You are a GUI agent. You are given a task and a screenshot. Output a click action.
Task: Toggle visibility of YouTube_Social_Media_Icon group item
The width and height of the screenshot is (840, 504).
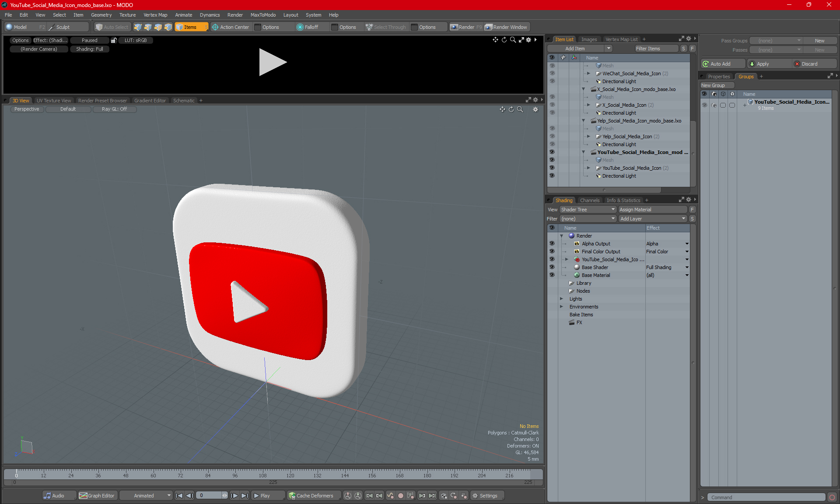(x=552, y=168)
